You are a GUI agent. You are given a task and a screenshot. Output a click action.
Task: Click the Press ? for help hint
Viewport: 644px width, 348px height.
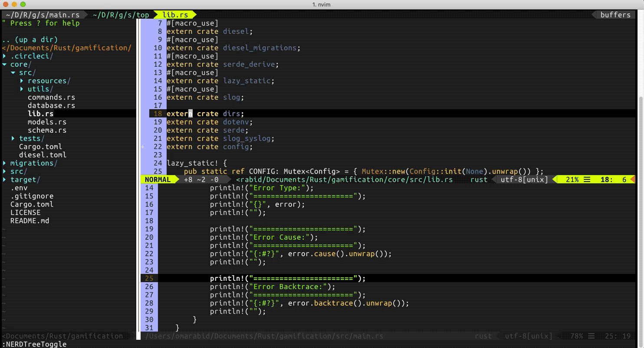(x=40, y=23)
